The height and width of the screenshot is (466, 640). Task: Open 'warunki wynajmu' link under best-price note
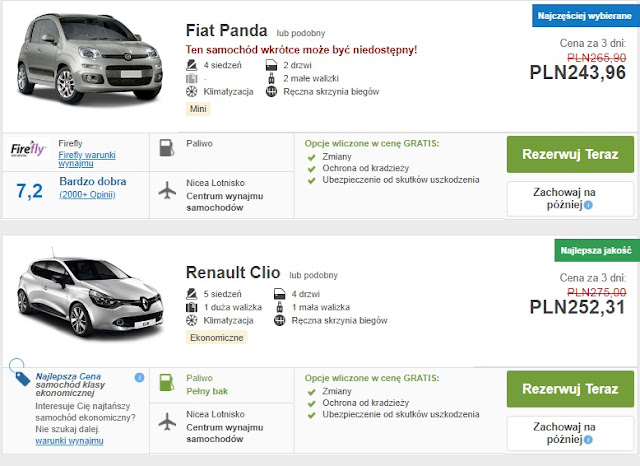pos(70,441)
